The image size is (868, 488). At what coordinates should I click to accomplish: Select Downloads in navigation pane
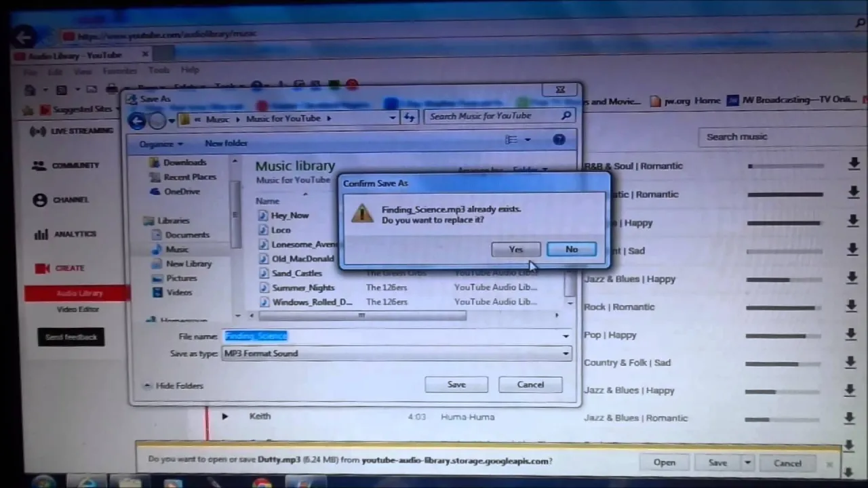pos(184,163)
